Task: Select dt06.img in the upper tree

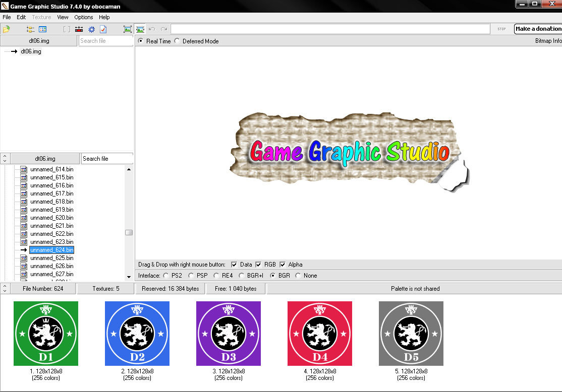Action: coord(31,51)
